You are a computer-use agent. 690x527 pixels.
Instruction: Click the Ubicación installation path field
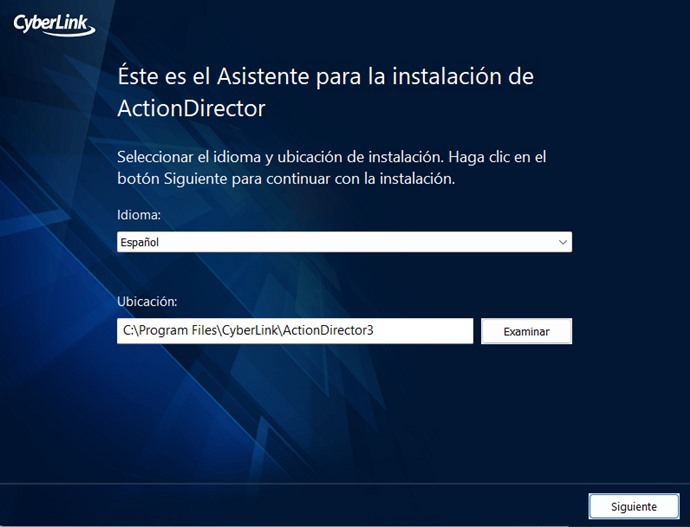pos(295,331)
